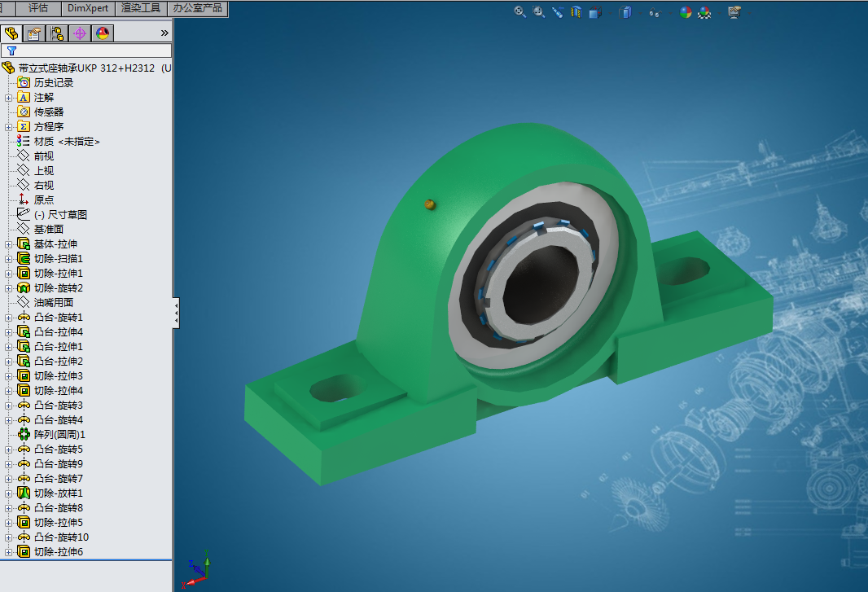Expand the 基体-拉伸 feature node
Viewport: 868px width, 592px height.
point(8,244)
